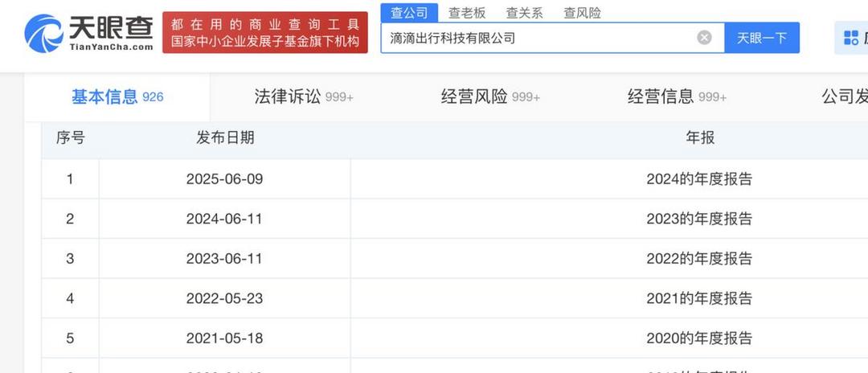Click the 发布日期 column header

[225, 137]
